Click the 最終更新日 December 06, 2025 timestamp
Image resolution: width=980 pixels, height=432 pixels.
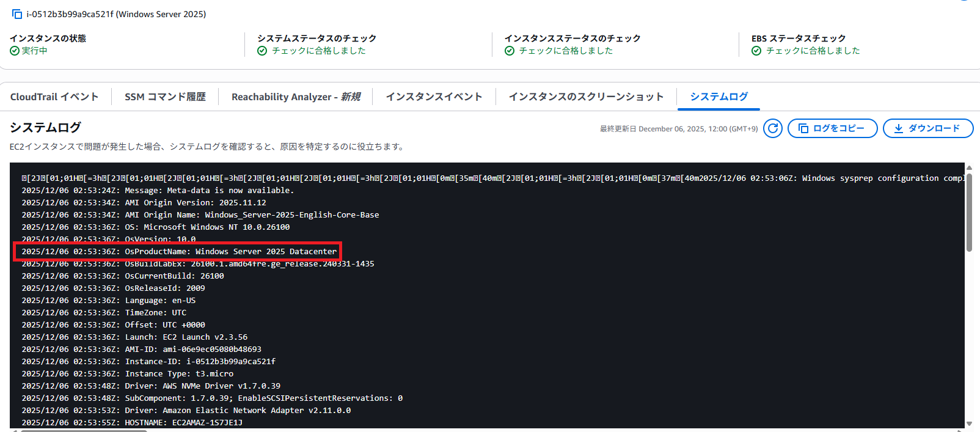coord(679,129)
